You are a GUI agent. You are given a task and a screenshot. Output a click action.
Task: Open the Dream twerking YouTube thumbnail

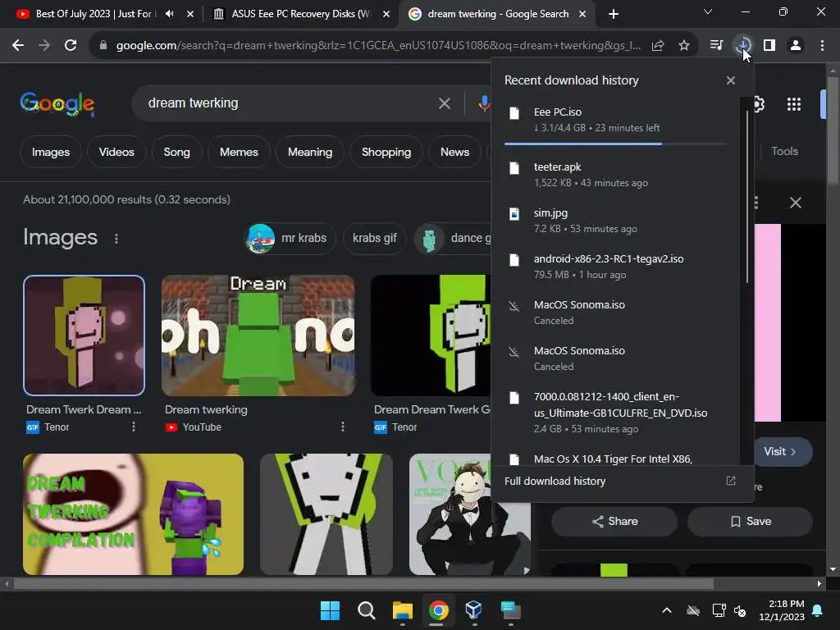pyautogui.click(x=258, y=336)
